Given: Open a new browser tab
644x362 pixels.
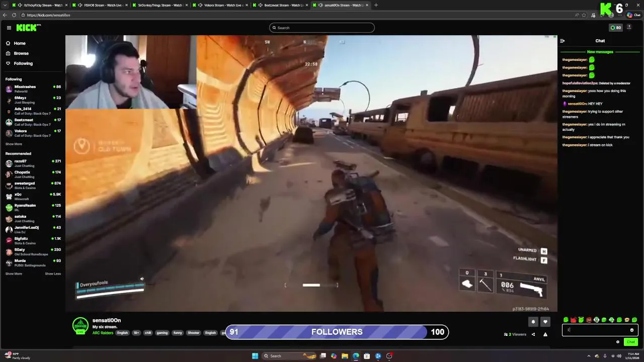Looking at the screenshot, I should click(376, 5).
